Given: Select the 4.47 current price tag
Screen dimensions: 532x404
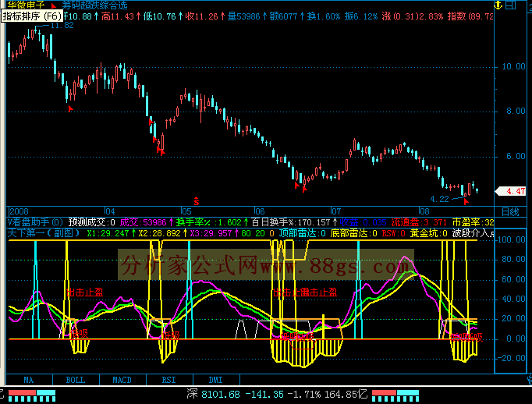Looking at the screenshot, I should [x=511, y=191].
